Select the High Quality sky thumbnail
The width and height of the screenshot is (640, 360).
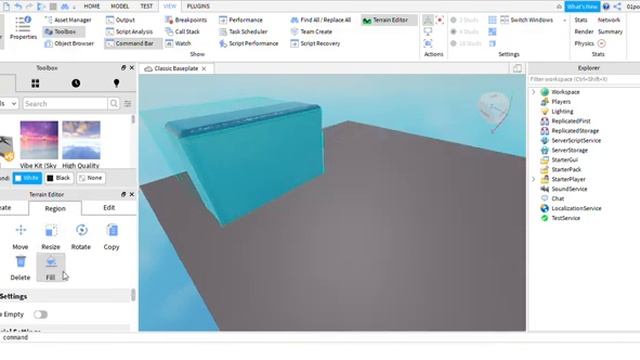point(81,140)
